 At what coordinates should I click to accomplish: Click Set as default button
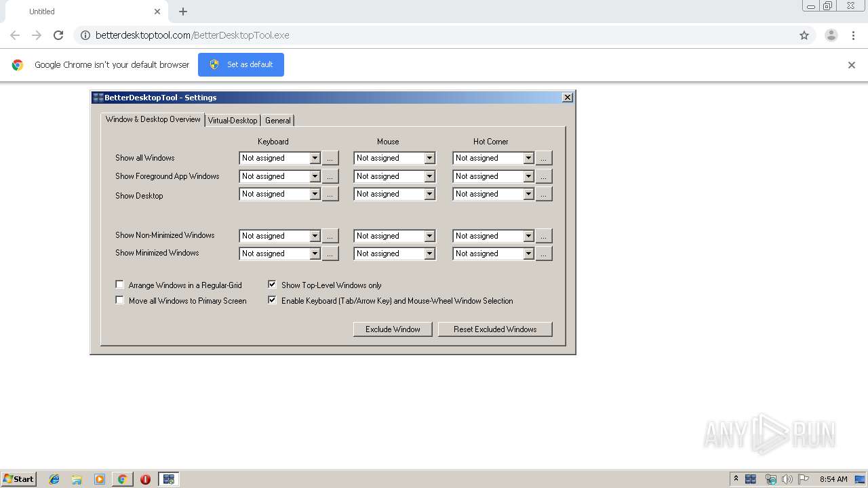(241, 65)
